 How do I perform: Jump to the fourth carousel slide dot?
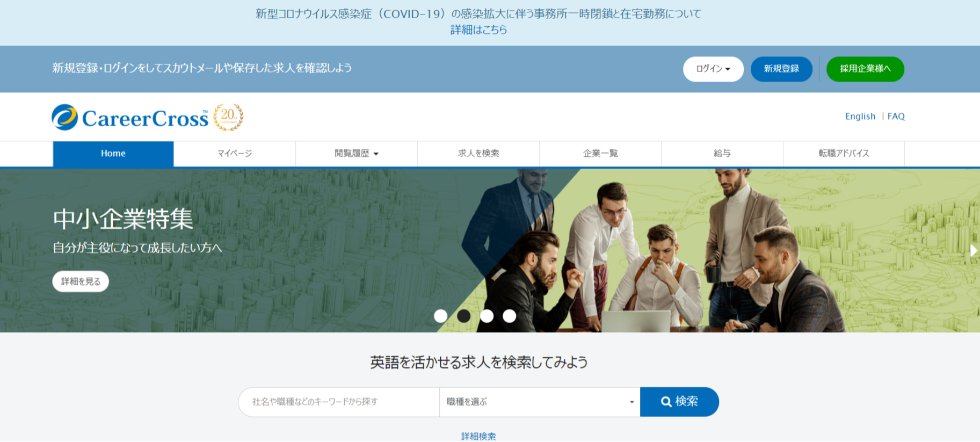coord(509,316)
